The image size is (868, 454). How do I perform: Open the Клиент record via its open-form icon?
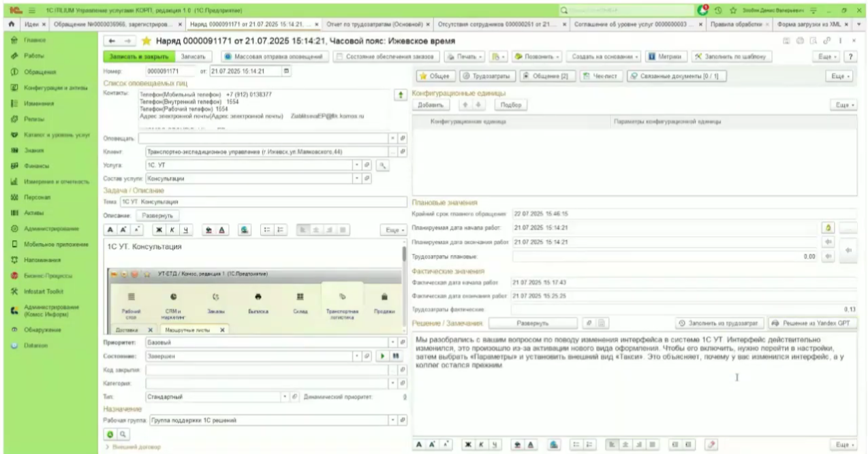(403, 152)
